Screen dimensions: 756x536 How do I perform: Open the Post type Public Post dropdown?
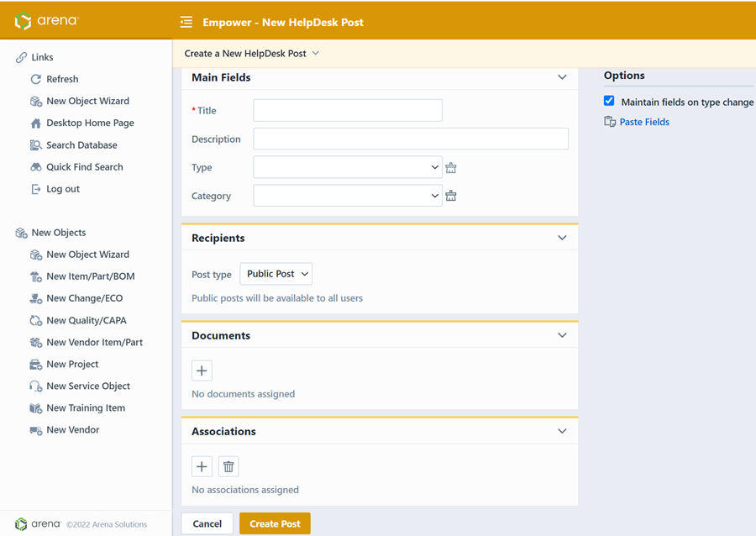tap(276, 274)
